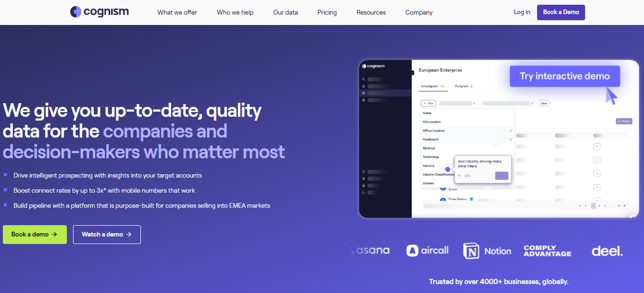Screen dimensions: 644x293
Task: Click the Clear filters button in demo
Action: (544, 103)
